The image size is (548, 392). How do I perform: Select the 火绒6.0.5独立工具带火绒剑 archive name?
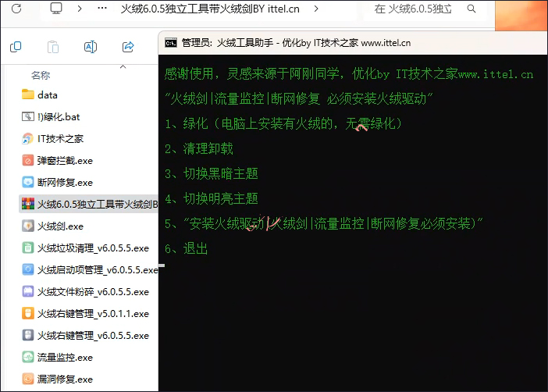98,205
